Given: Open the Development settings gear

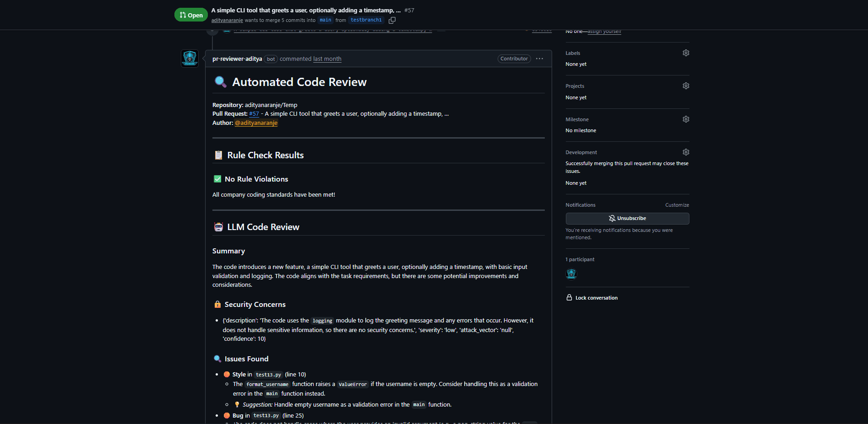Looking at the screenshot, I should (x=686, y=152).
